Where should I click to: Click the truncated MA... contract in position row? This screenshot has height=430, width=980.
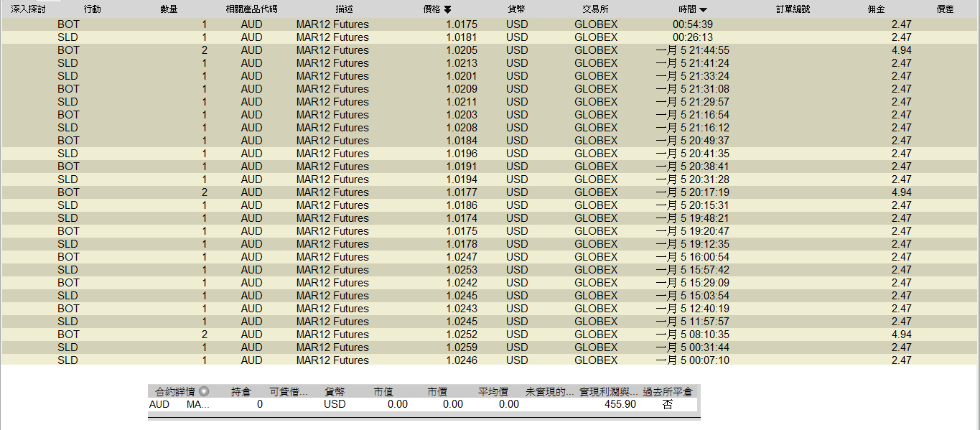click(x=198, y=404)
